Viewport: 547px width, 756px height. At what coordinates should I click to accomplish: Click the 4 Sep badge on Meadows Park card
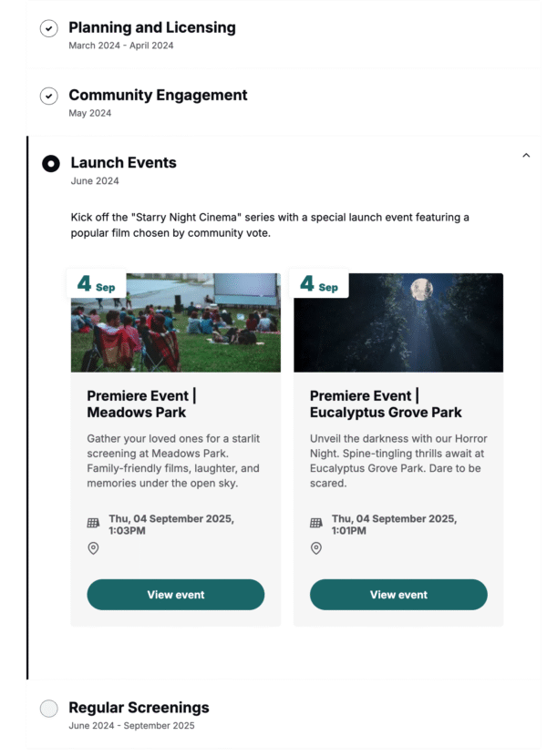point(96,285)
